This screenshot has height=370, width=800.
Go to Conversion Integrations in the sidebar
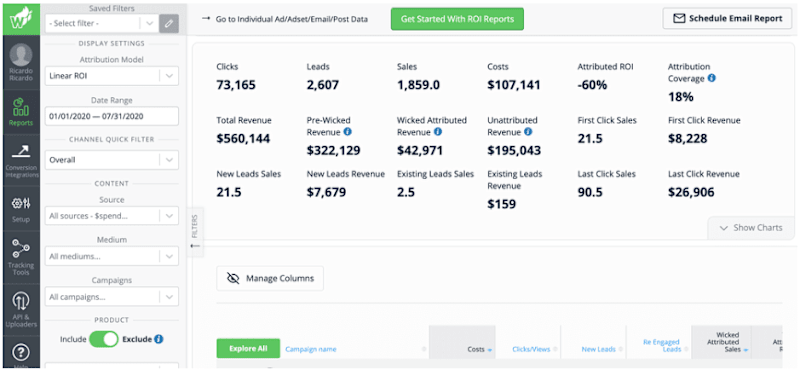coord(21,161)
